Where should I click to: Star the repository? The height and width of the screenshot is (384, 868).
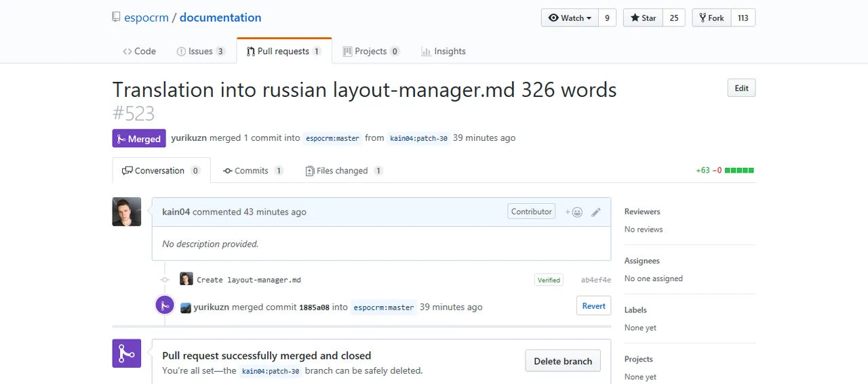coord(643,18)
